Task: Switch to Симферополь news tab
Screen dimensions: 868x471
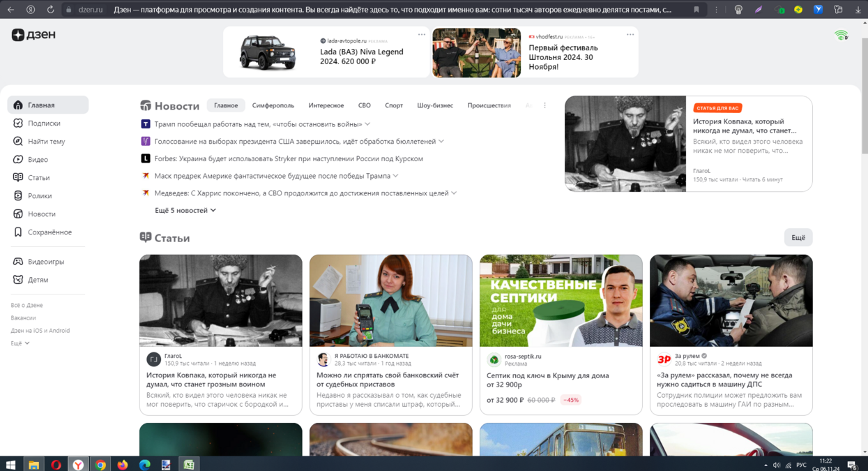Action: tap(273, 105)
